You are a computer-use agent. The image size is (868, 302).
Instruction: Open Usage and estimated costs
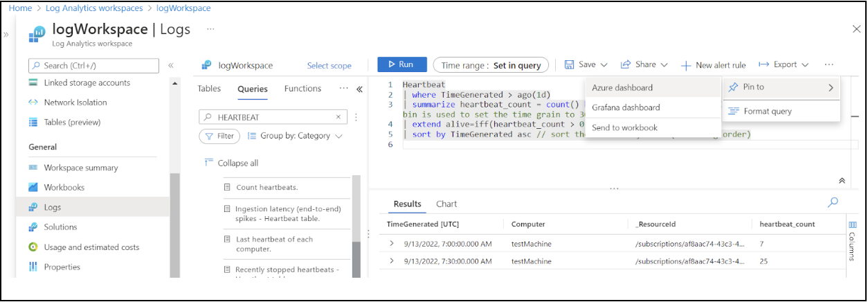[x=91, y=247]
